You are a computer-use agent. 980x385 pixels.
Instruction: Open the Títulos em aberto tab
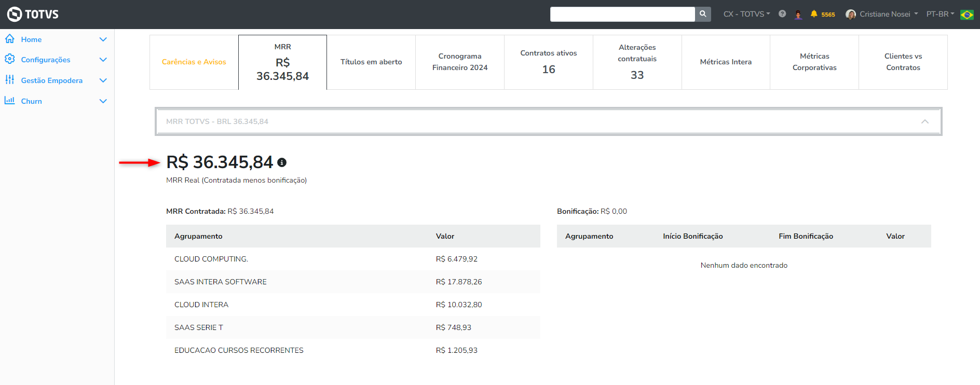tap(371, 62)
